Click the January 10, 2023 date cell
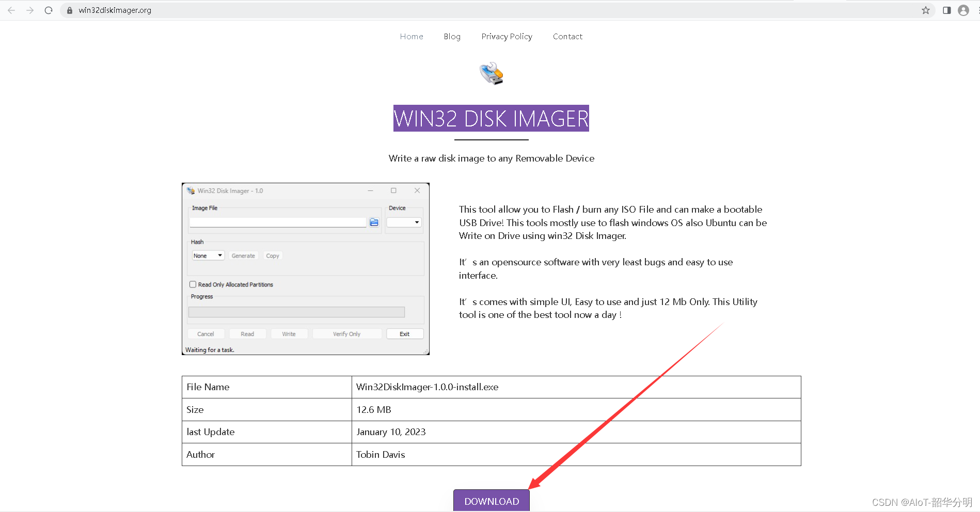980x512 pixels. coord(576,432)
